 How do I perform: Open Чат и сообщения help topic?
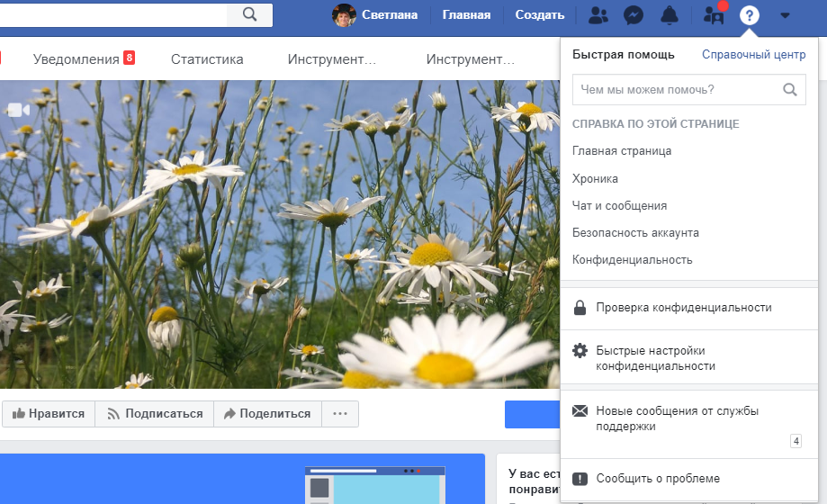pyautogui.click(x=619, y=206)
